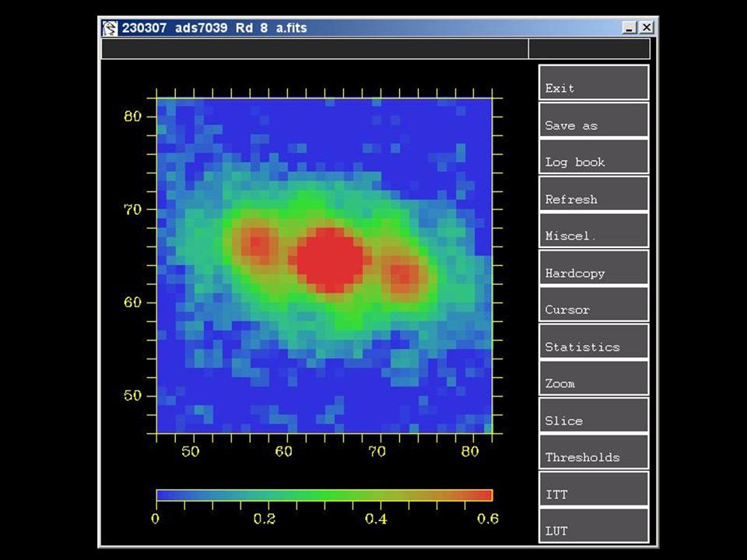747x560 pixels.
Task: Click the red end of the color bar
Action: [x=484, y=495]
